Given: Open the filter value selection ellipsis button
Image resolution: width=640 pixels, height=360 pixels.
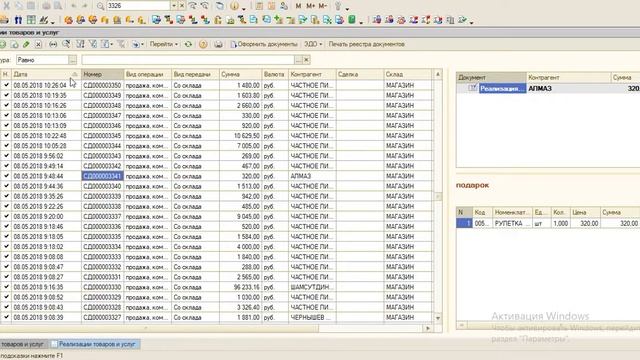Looking at the screenshot, I should pyautogui.click(x=298, y=60).
